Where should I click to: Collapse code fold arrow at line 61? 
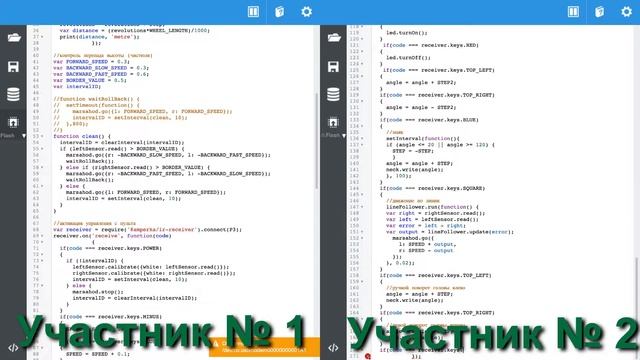click(42, 186)
